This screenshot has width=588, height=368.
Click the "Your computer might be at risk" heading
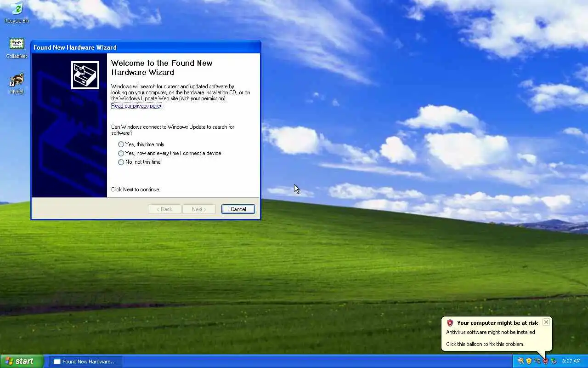pyautogui.click(x=498, y=323)
